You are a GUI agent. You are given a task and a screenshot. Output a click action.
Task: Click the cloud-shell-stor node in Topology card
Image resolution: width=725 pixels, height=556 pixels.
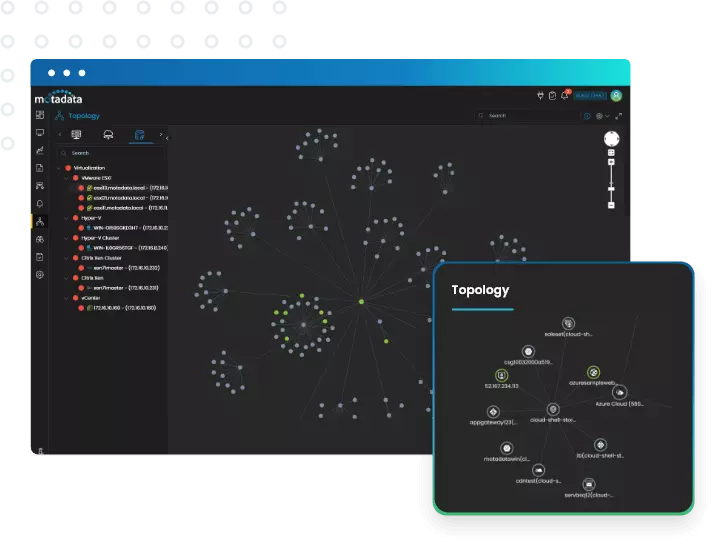[553, 409]
